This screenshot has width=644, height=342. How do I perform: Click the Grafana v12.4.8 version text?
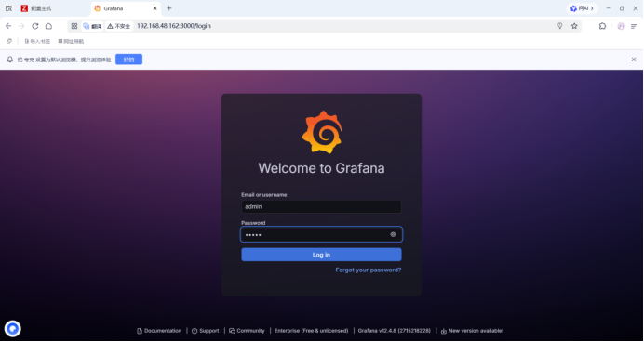pyautogui.click(x=395, y=331)
